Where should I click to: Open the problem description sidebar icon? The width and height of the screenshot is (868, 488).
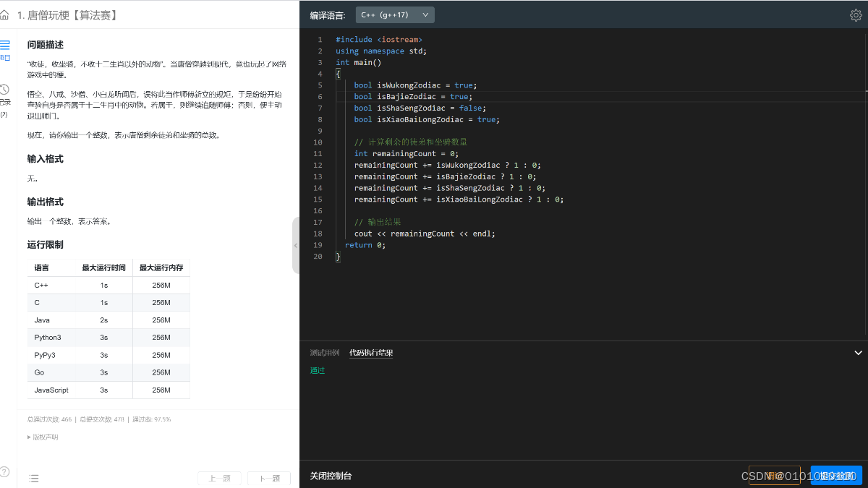click(4, 50)
